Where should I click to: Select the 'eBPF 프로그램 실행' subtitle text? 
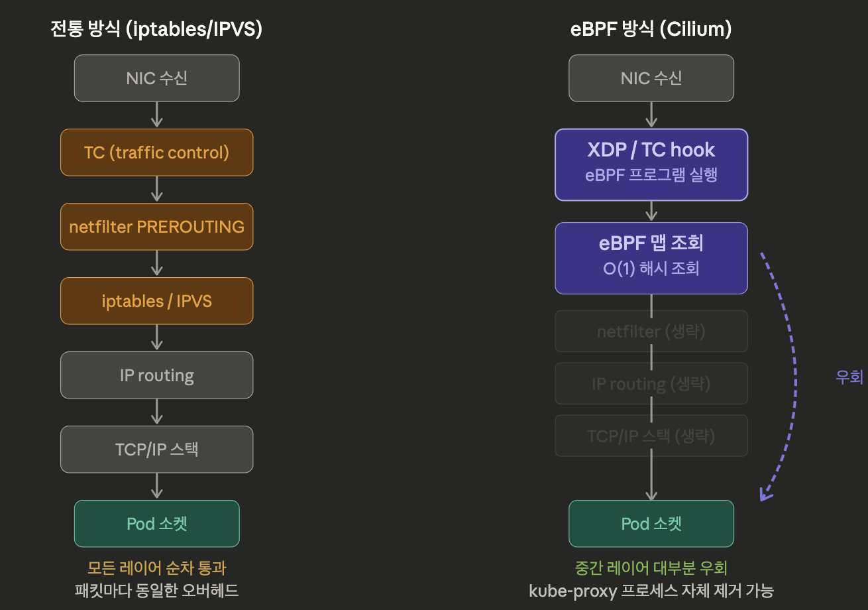[651, 176]
